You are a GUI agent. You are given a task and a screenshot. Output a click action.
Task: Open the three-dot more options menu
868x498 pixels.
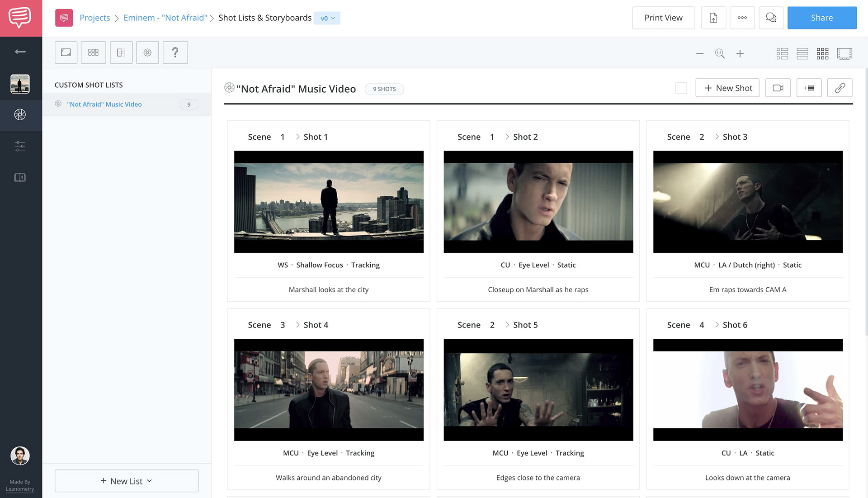(x=742, y=18)
